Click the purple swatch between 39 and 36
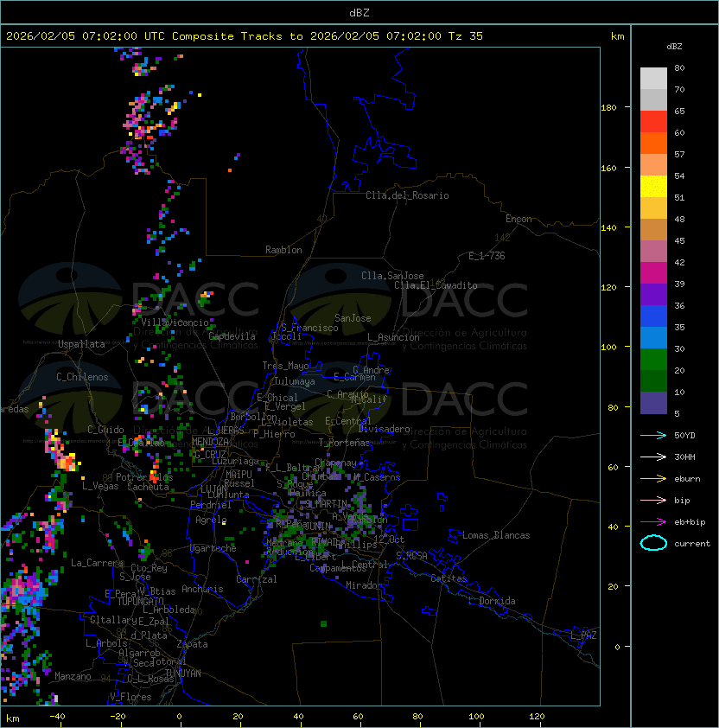 (653, 294)
